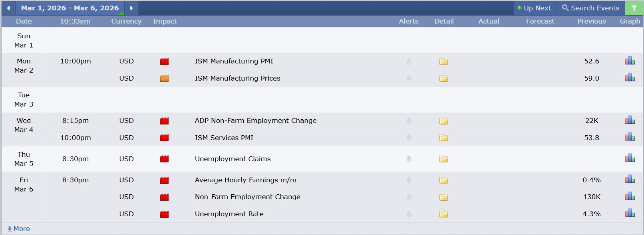Advance to next week with right arrow
Screen dimensions: 644x235
[x=131, y=8]
